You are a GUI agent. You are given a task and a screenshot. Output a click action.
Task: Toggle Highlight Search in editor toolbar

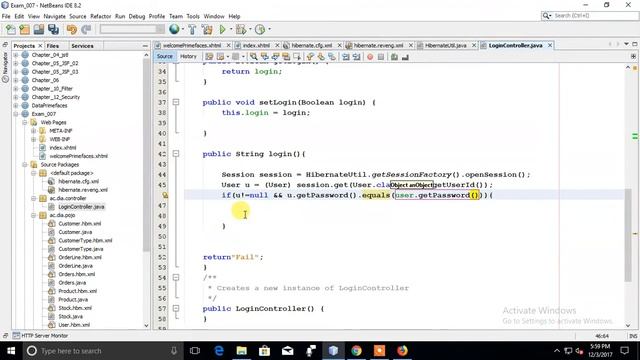pos(286,57)
